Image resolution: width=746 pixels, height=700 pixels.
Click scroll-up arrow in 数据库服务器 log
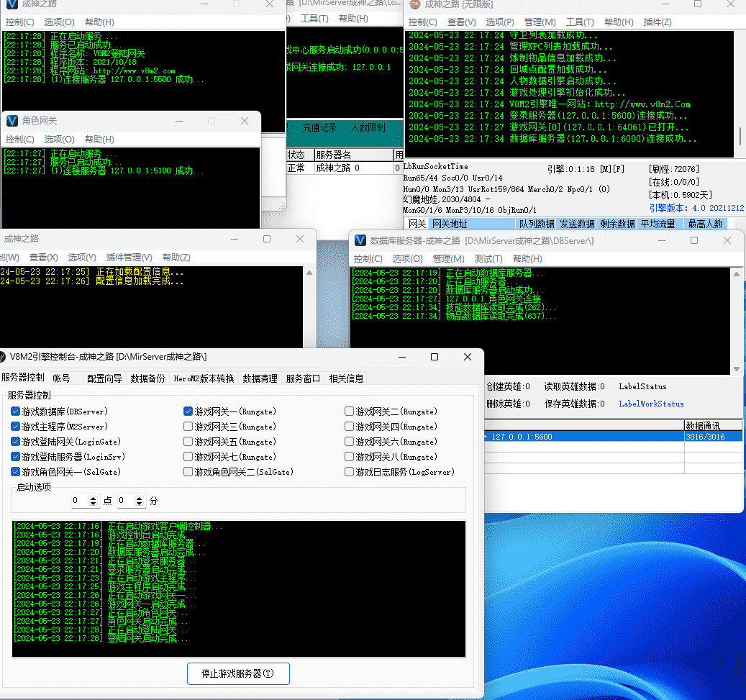(x=737, y=273)
